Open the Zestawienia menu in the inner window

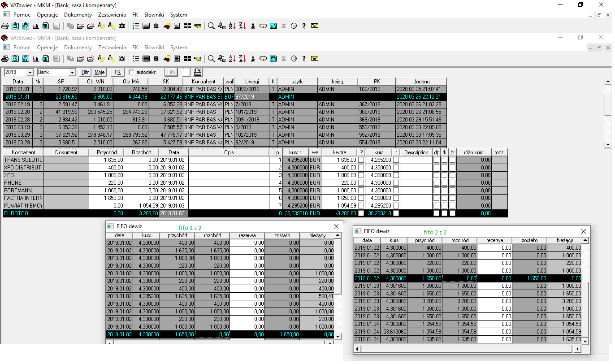pyautogui.click(x=112, y=48)
